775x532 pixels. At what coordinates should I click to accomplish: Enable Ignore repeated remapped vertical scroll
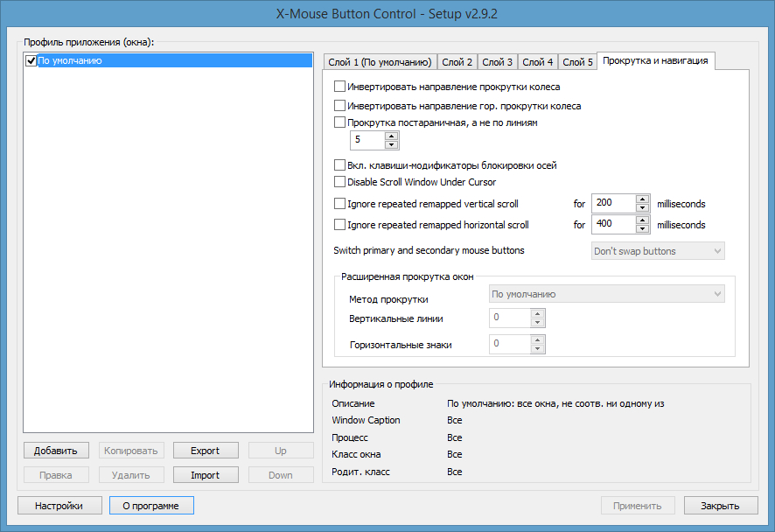tap(340, 204)
